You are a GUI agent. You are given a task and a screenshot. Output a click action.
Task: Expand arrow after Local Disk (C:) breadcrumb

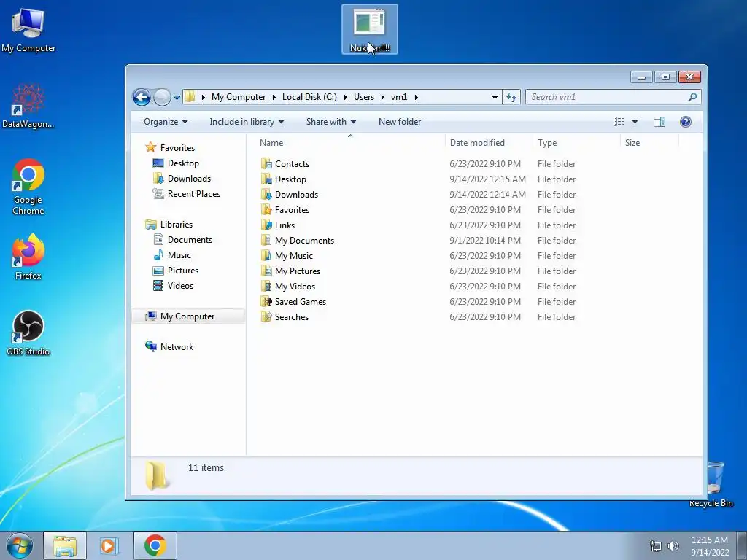[x=345, y=97]
